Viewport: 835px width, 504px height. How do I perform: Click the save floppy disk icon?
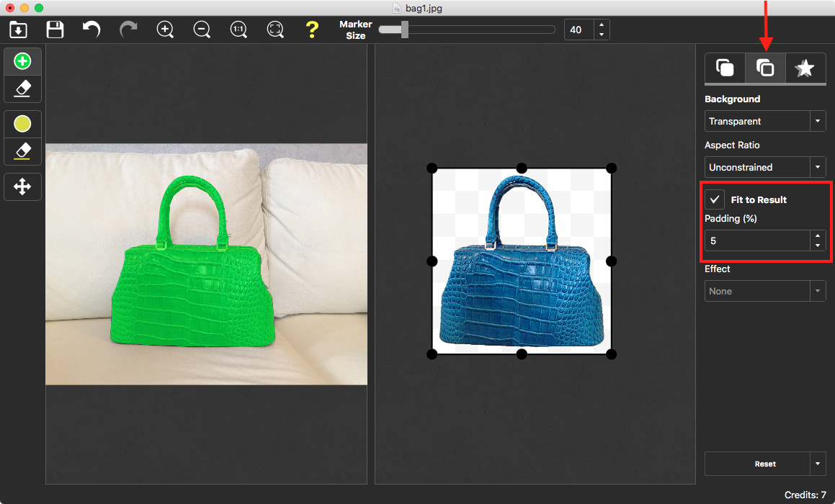(55, 30)
